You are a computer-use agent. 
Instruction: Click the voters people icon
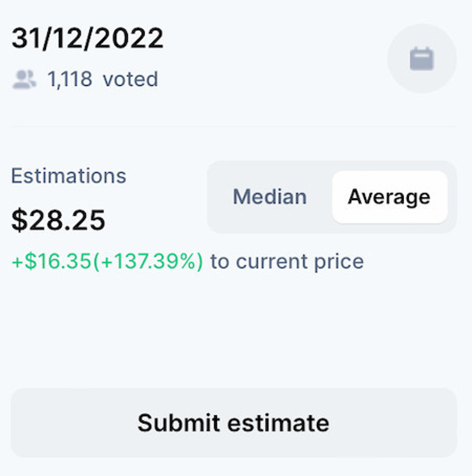tap(24, 79)
